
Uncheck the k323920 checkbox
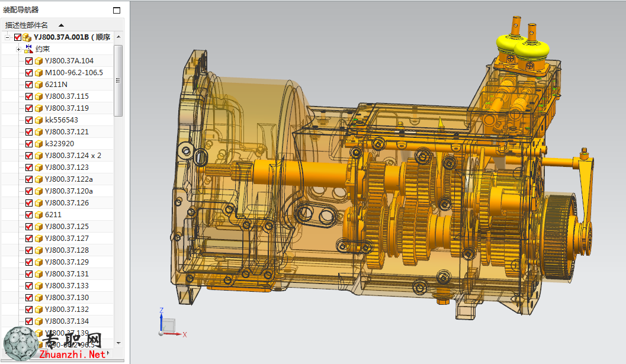[29, 144]
